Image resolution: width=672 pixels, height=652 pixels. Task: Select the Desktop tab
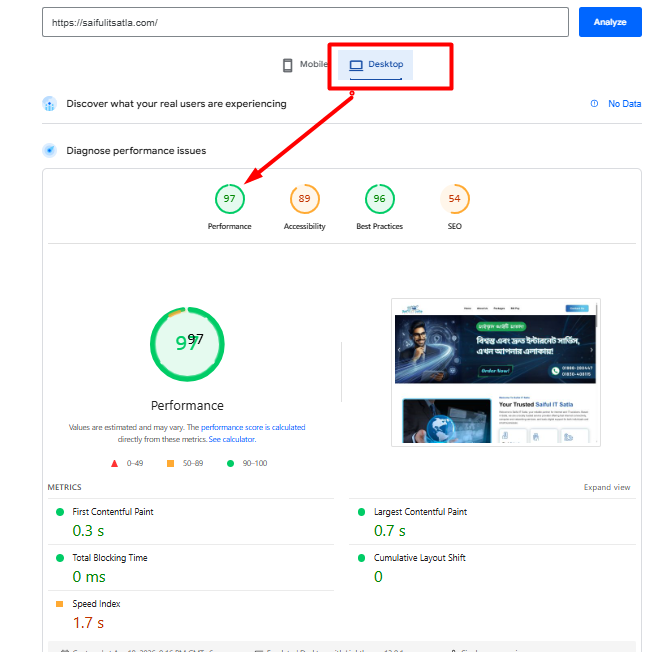tap(376, 65)
